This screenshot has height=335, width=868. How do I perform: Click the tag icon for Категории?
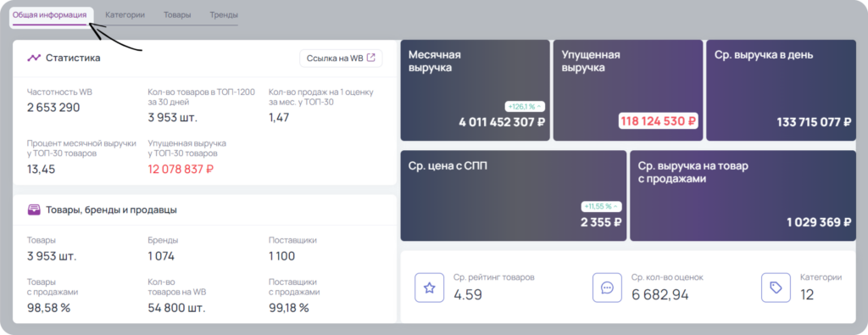point(776,288)
